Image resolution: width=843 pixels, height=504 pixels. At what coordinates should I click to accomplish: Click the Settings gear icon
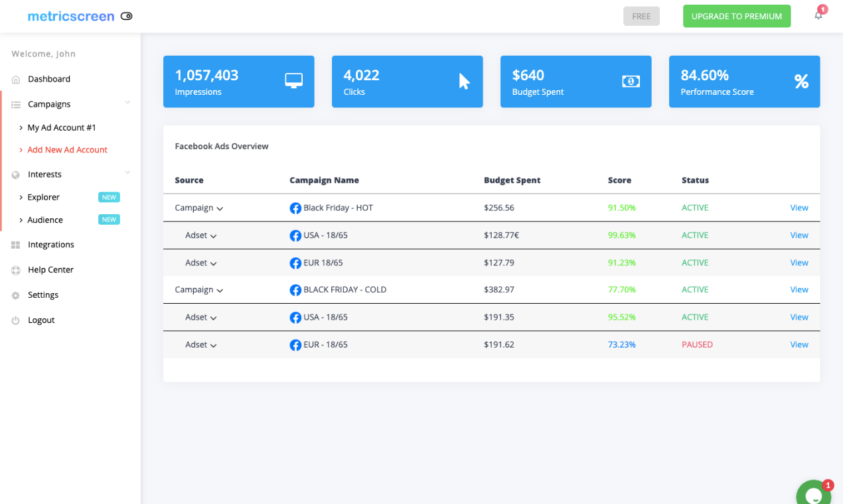click(16, 296)
